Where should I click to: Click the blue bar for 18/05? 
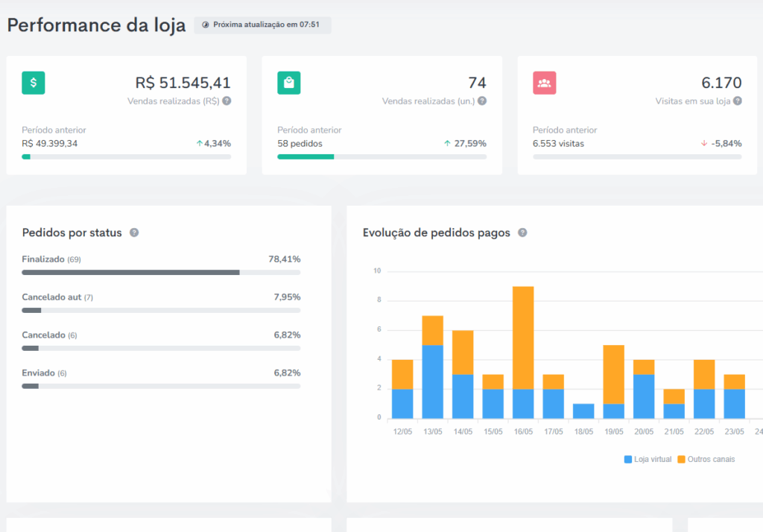[583, 411]
